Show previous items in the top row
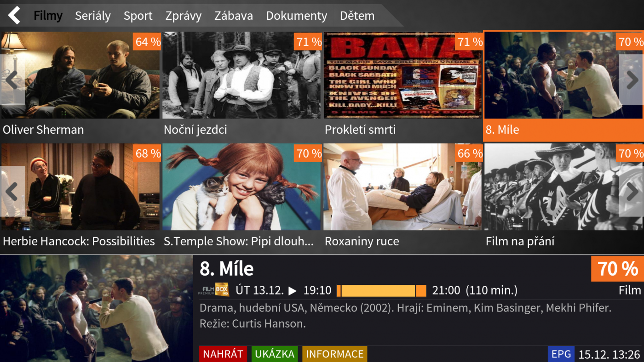 click(x=12, y=80)
